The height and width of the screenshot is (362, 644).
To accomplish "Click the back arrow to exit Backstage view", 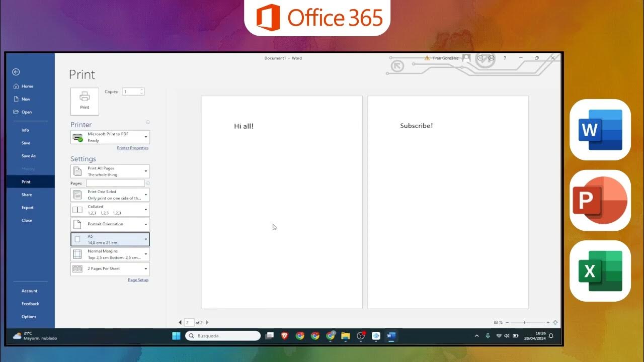I will (x=16, y=72).
